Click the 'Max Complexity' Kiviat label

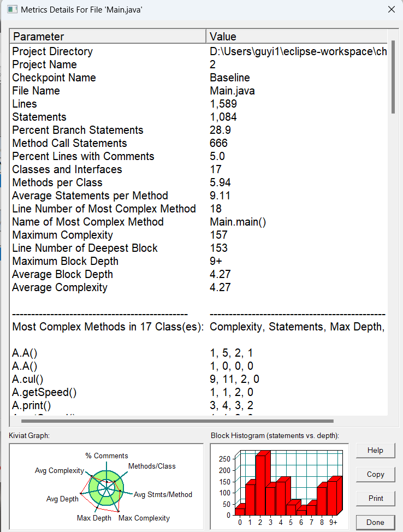point(144,518)
